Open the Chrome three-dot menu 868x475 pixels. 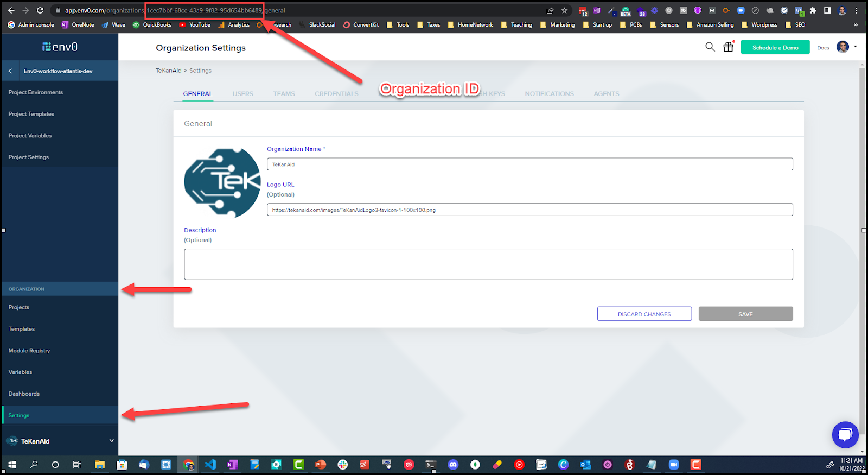pyautogui.click(x=857, y=10)
